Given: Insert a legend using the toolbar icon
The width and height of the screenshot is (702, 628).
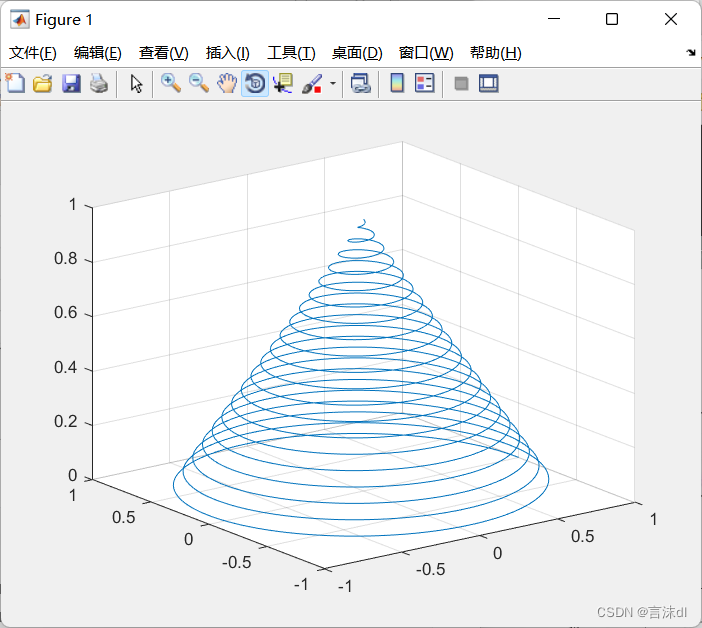Looking at the screenshot, I should (x=424, y=84).
